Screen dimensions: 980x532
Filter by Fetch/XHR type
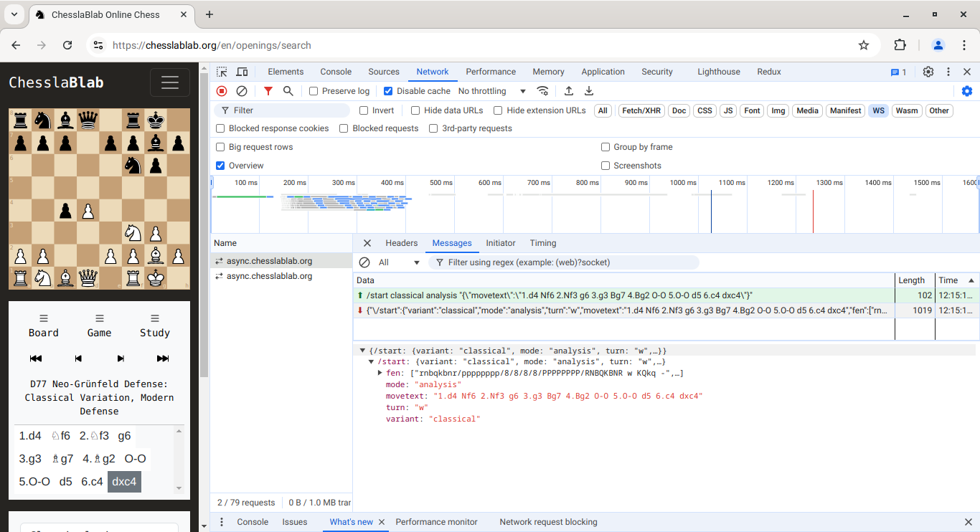641,110
